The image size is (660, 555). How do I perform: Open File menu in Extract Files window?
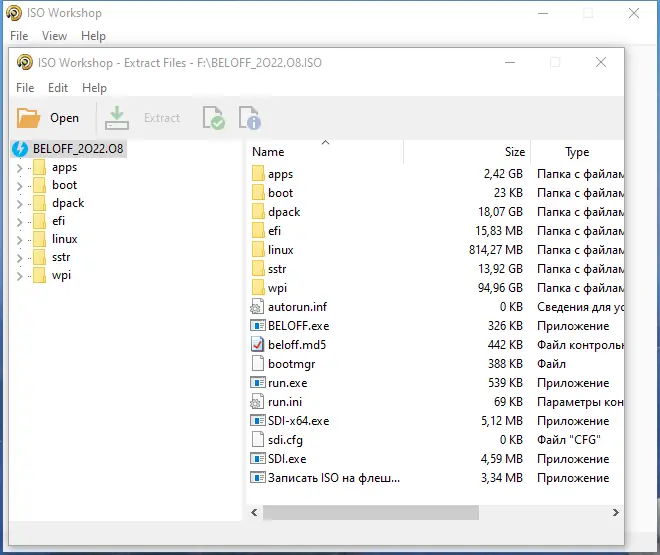[x=25, y=88]
